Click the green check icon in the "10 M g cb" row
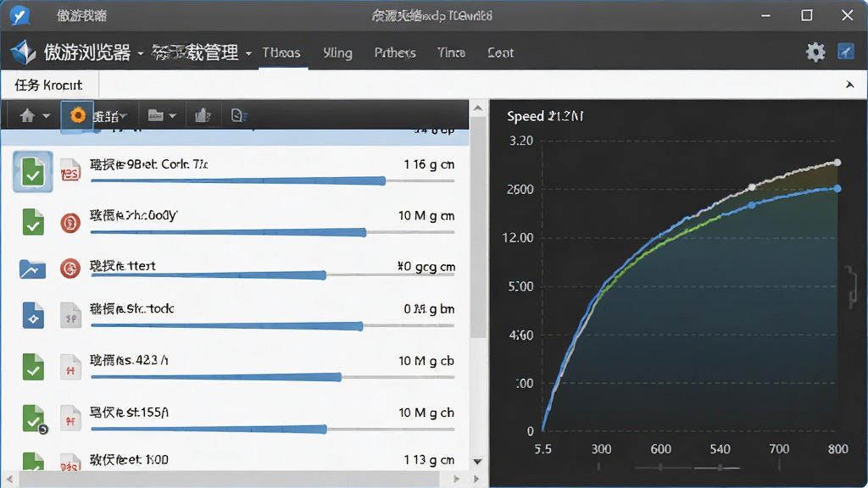Image resolution: width=868 pixels, height=488 pixels. 33,367
